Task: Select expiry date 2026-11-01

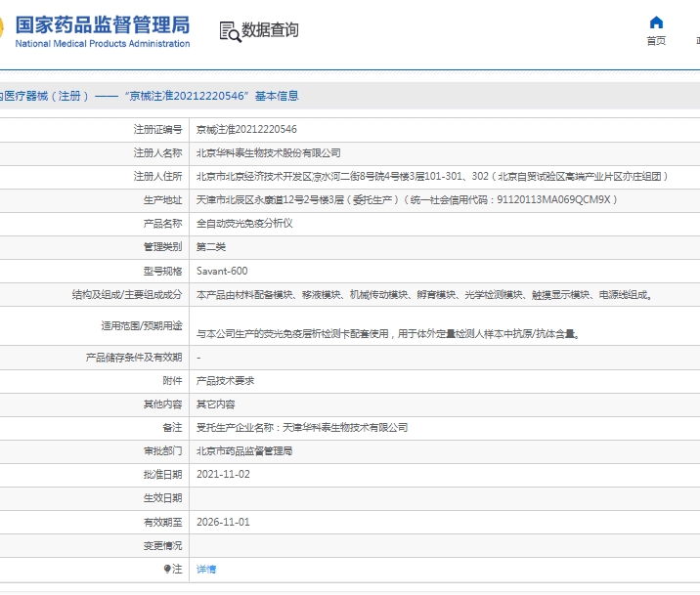Action: (223, 522)
